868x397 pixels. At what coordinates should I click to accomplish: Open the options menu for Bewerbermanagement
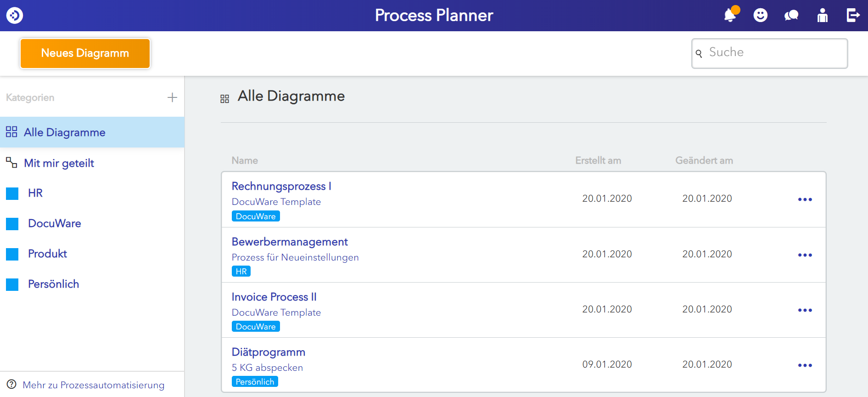[x=805, y=255]
